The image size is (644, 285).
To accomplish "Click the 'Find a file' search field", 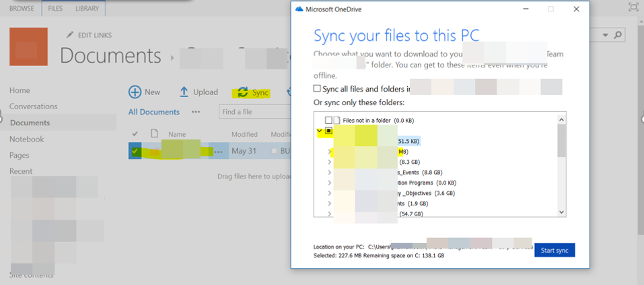I will (x=254, y=112).
